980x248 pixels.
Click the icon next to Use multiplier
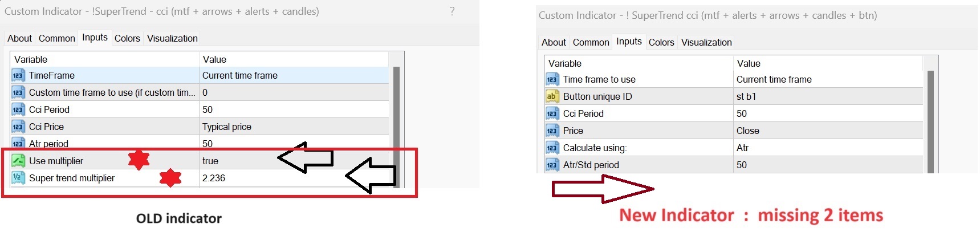pyautogui.click(x=18, y=161)
